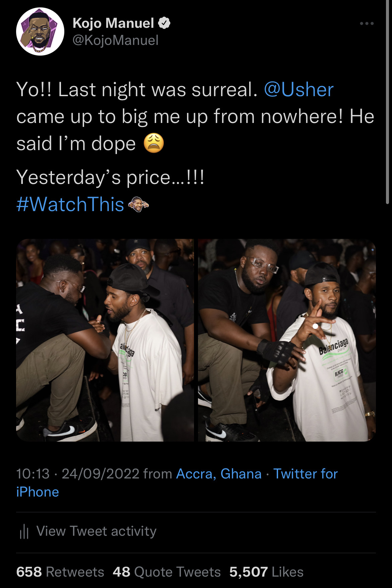Viewport: 392px width, 588px height.
Task: Open the three-dot more options menu
Action: (367, 23)
